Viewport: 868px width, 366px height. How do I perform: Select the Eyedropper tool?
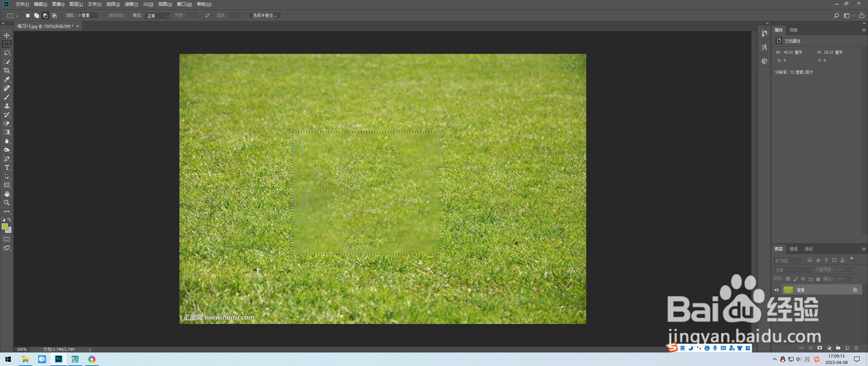(7, 79)
